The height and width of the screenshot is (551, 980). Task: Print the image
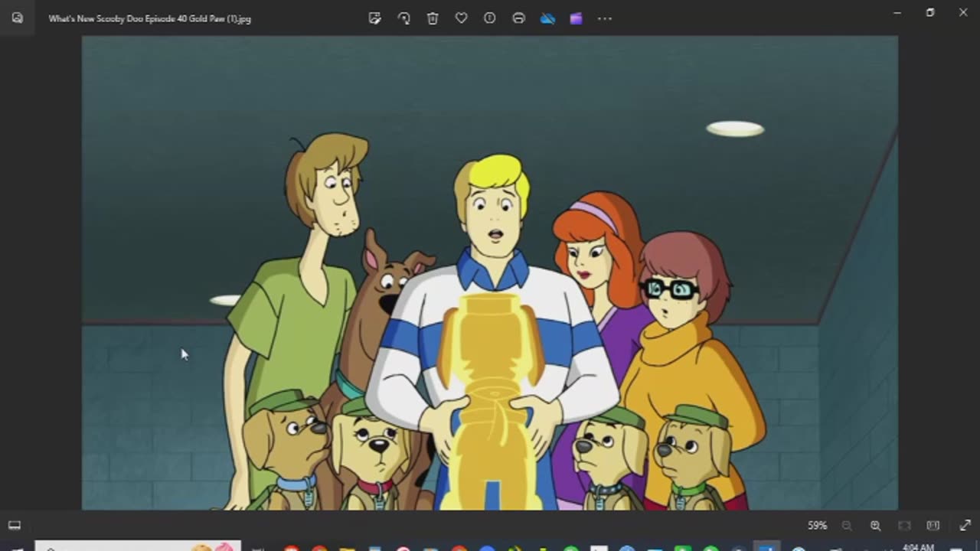[518, 18]
